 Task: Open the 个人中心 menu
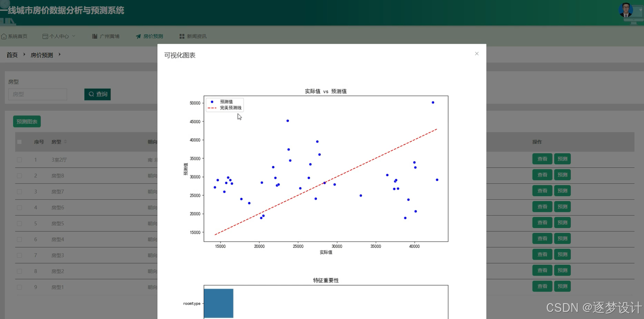(x=59, y=36)
